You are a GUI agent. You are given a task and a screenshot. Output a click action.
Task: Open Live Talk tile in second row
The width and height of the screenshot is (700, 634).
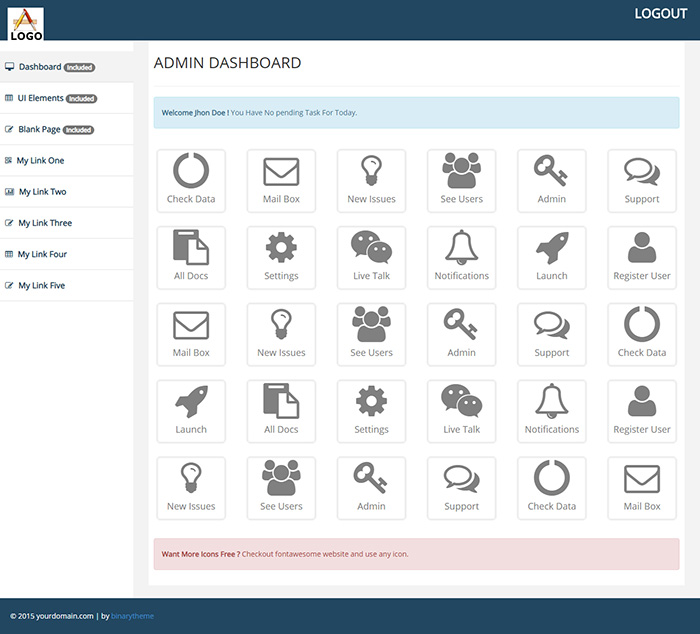tap(371, 258)
